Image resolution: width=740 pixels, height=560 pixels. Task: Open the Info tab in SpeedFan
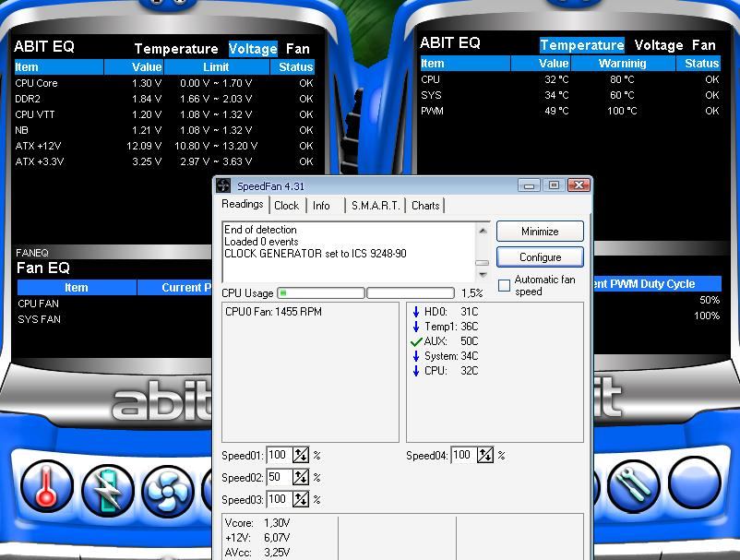pyautogui.click(x=321, y=206)
